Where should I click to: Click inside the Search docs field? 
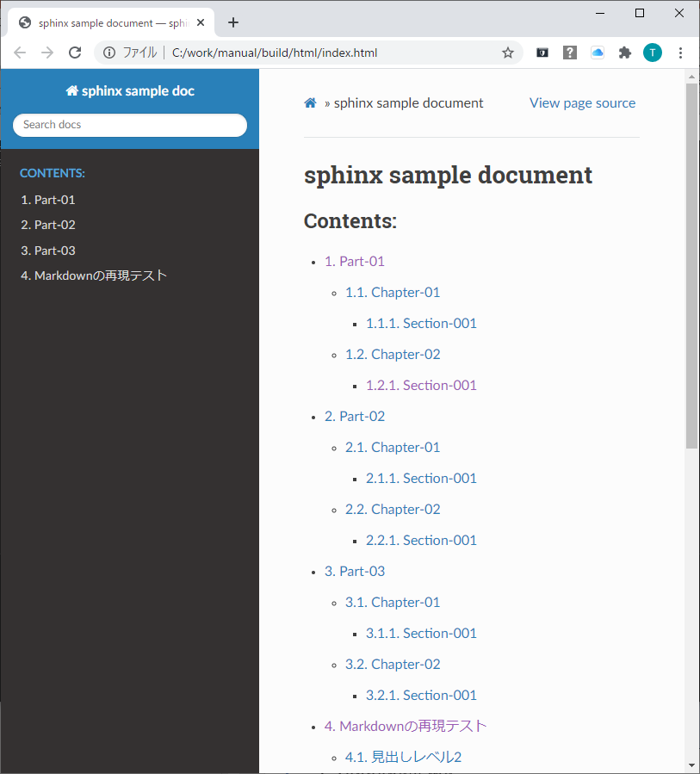pos(129,125)
